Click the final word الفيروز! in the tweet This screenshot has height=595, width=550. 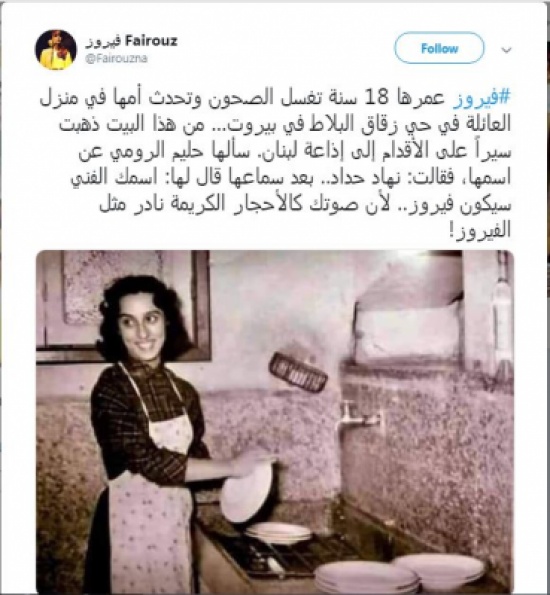pos(479,230)
